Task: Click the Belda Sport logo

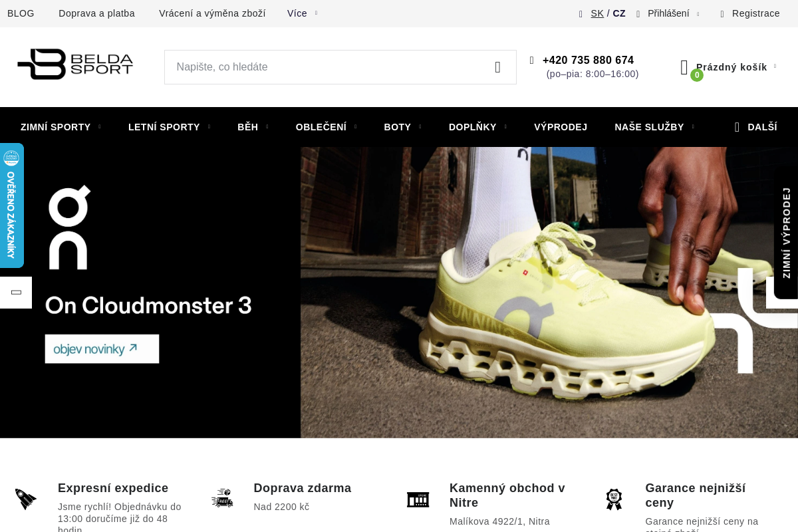Action: coord(75,65)
